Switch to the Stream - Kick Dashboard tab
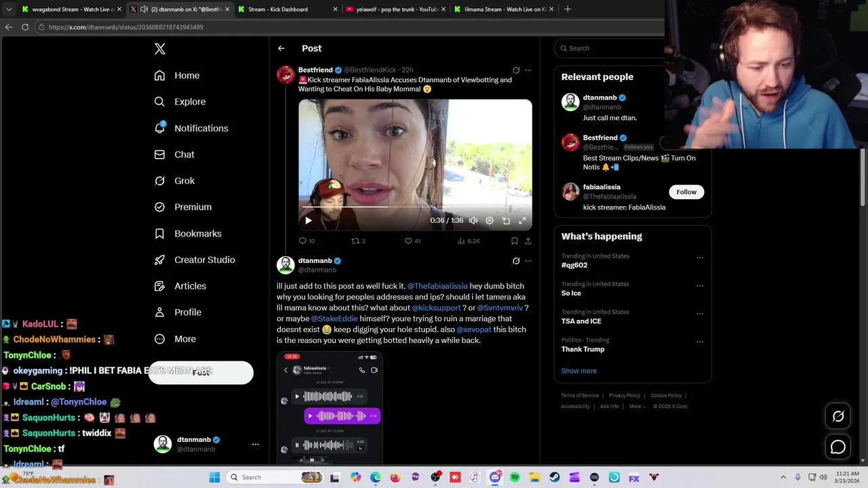This screenshot has width=868, height=488. (x=288, y=9)
